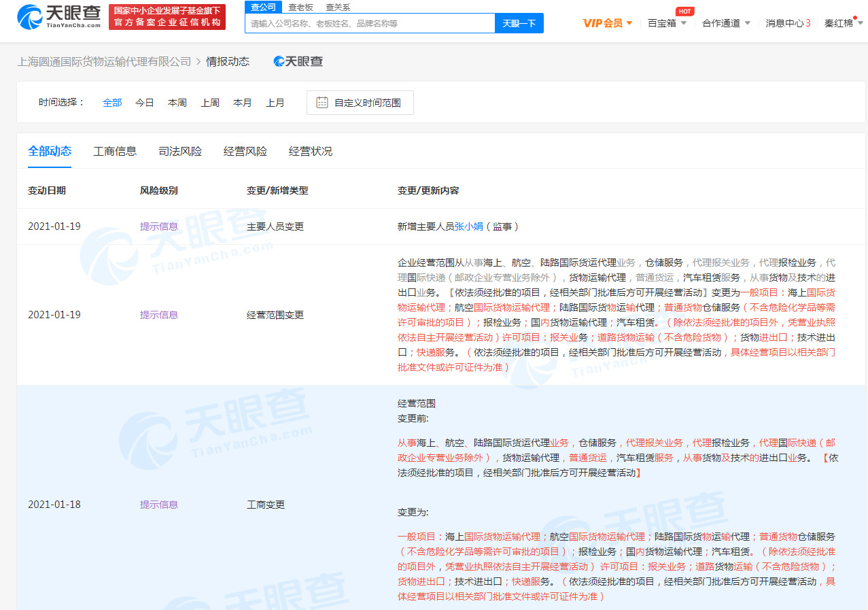The width and height of the screenshot is (868, 610).
Task: Click the 变更为: label in the 工商变更 row
Action: click(x=413, y=512)
